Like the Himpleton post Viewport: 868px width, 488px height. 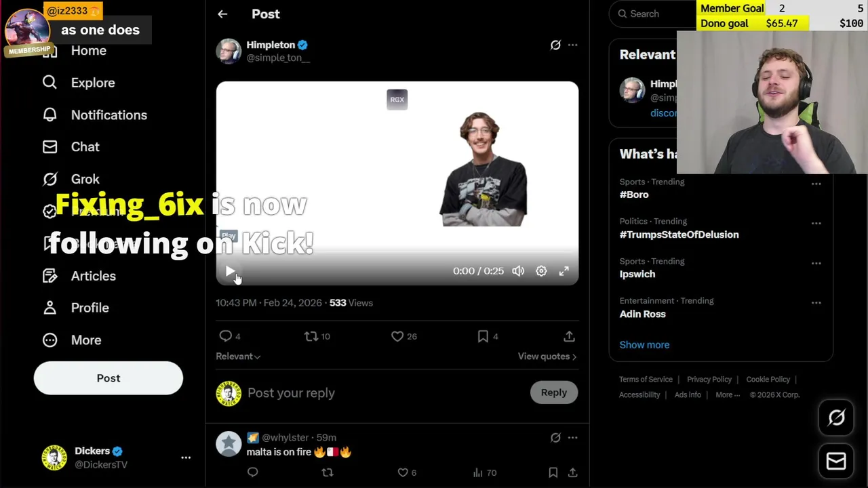(x=397, y=336)
